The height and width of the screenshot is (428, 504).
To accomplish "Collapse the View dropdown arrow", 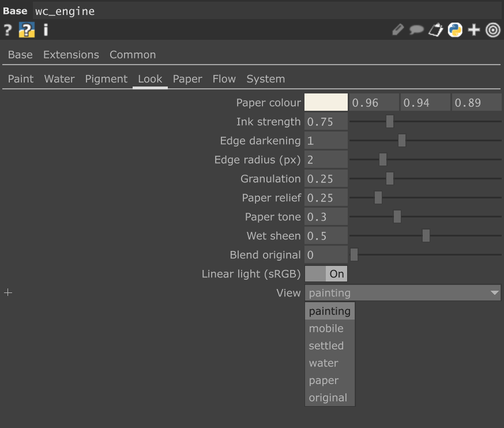I will tap(495, 293).
